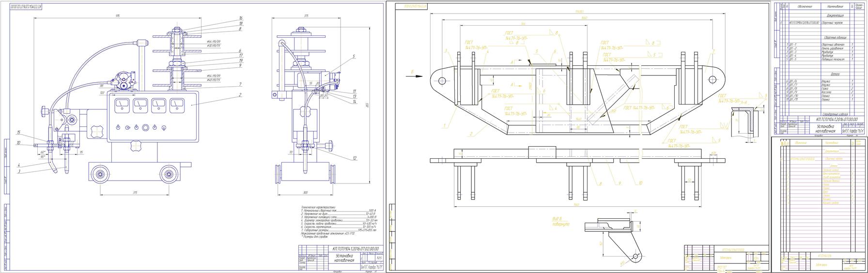Click the 'Детали' section heading
The height and width of the screenshot is (273, 868).
[835, 74]
